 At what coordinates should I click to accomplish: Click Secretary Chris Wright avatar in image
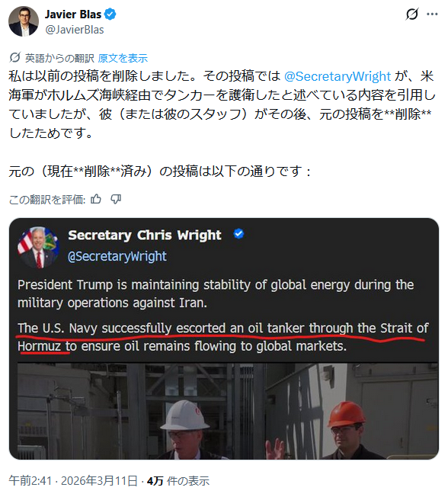coord(38,247)
